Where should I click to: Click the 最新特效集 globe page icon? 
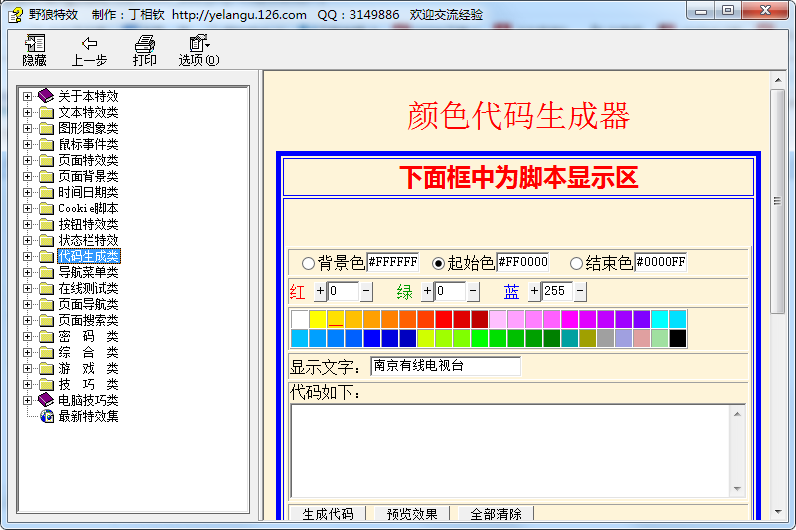(x=46, y=416)
